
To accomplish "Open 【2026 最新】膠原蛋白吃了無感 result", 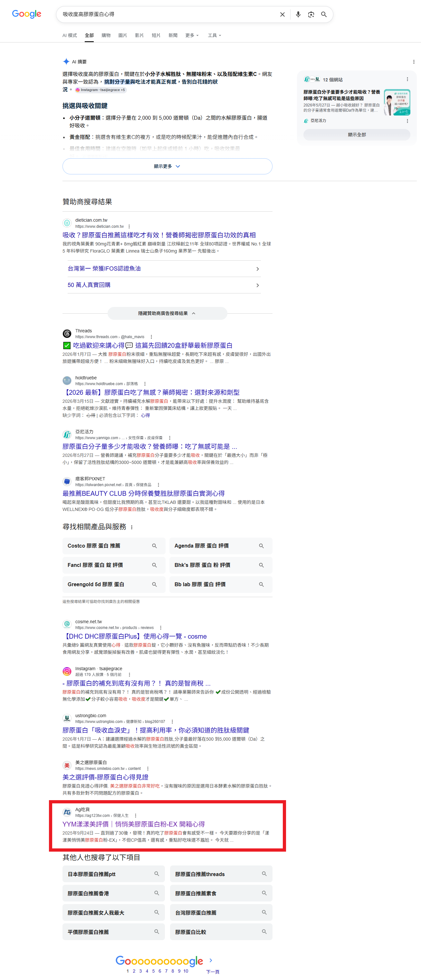I will [x=151, y=392].
